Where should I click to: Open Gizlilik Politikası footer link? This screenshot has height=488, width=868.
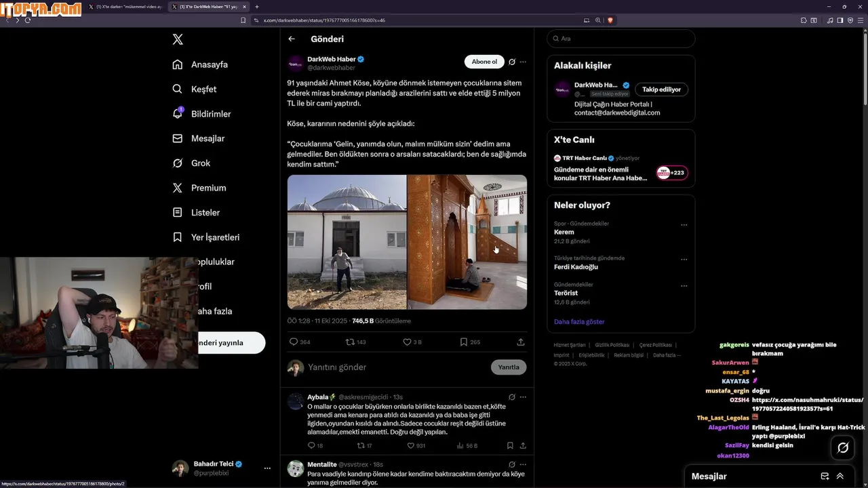tap(612, 345)
